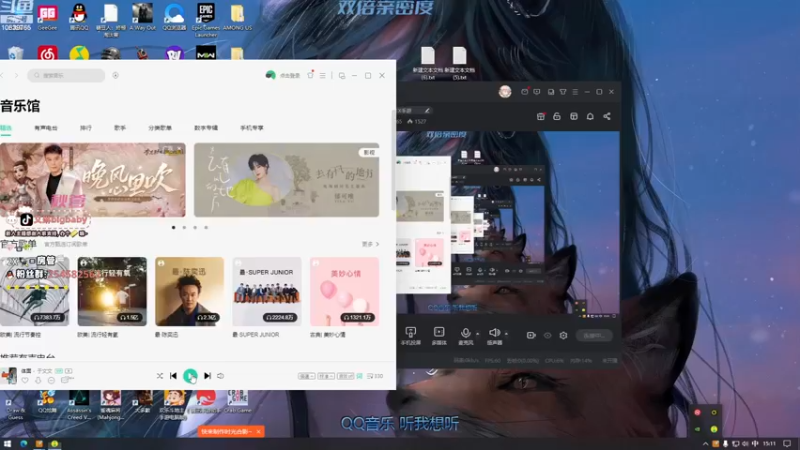Open the play queue list icon
This screenshot has width=800, height=450.
click(375, 376)
